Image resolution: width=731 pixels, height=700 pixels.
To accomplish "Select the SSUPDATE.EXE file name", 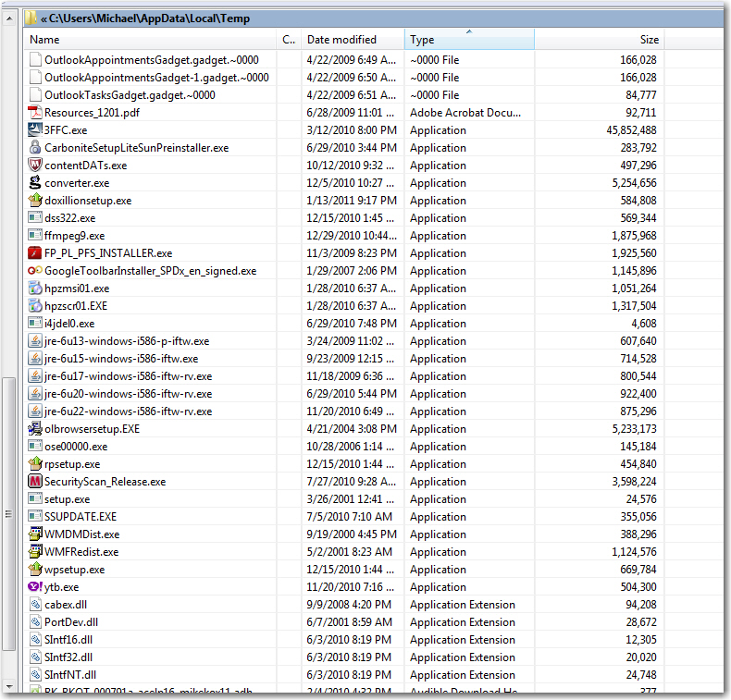I will point(81,517).
